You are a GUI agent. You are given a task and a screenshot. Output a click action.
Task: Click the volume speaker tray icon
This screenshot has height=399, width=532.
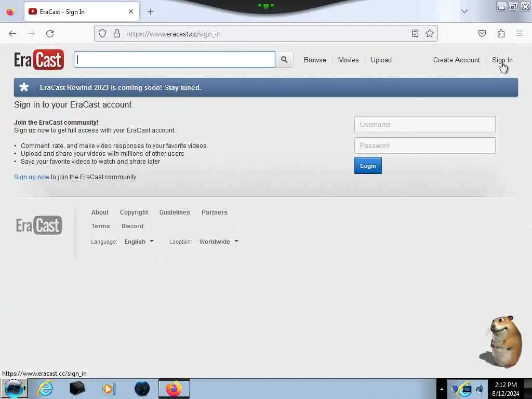pyautogui.click(x=480, y=389)
